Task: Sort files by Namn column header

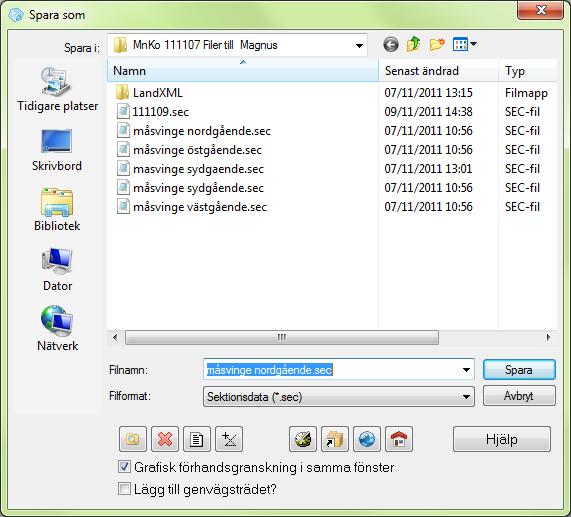Action: (243, 71)
